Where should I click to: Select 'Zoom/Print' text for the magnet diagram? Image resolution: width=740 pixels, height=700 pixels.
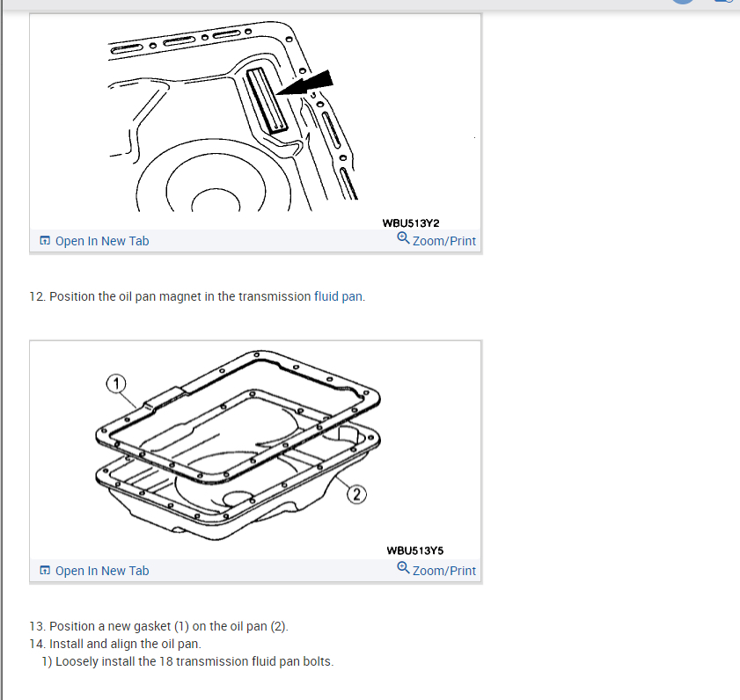(444, 241)
